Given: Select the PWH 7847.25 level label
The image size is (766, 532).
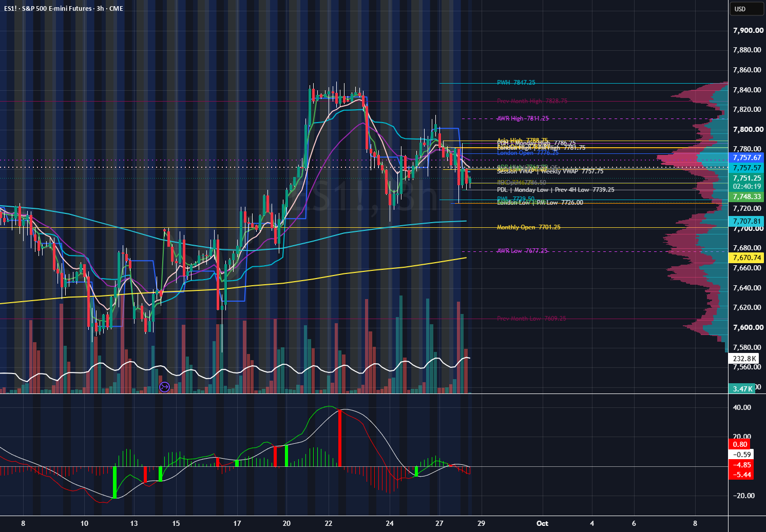Looking at the screenshot, I should (x=516, y=83).
